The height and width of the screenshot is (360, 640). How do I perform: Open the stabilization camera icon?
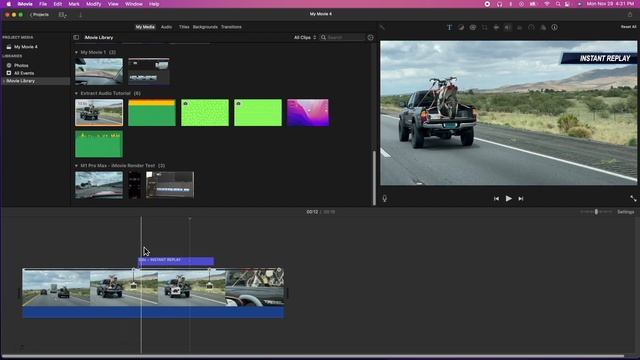pyautogui.click(x=496, y=27)
